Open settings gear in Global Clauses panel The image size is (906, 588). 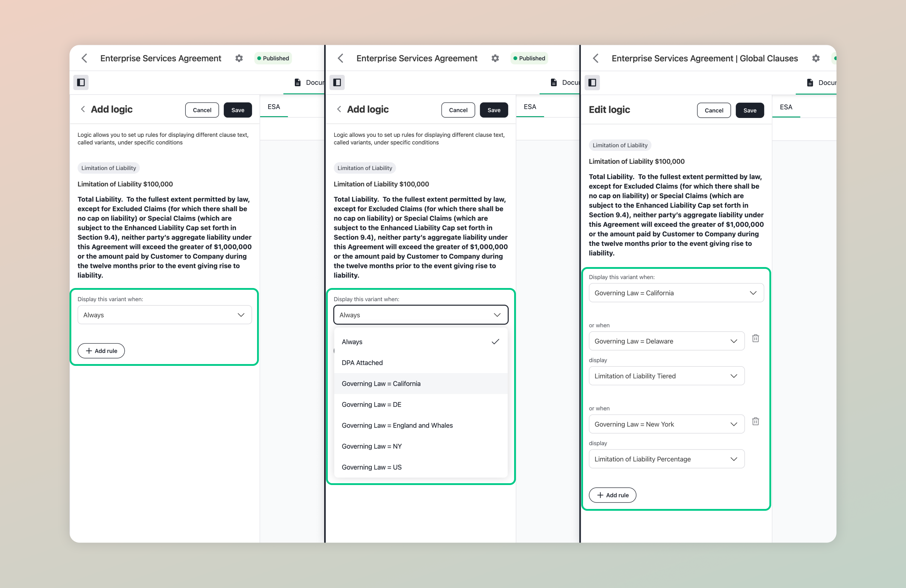coord(816,58)
